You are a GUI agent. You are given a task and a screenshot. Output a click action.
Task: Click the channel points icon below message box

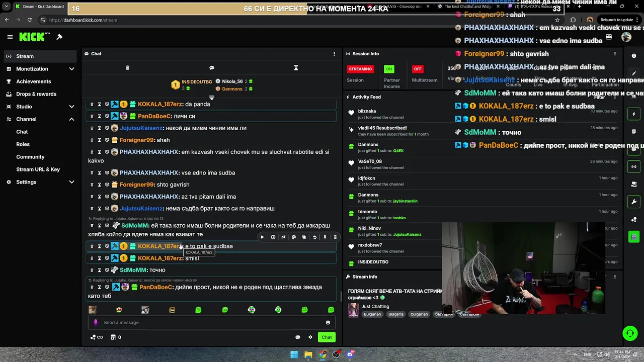(x=96, y=337)
